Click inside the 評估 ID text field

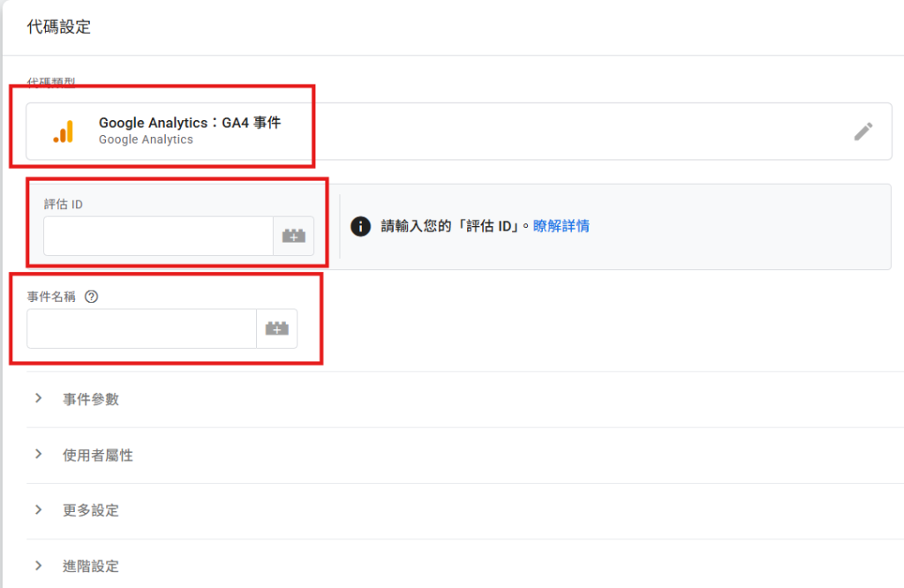pos(158,236)
